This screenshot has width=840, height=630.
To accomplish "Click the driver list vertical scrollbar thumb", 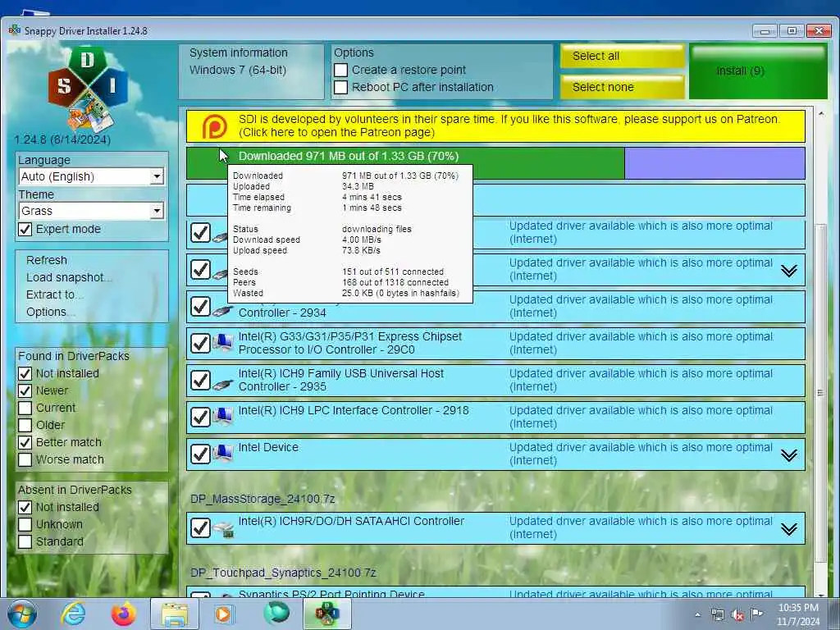I will click(x=819, y=393).
